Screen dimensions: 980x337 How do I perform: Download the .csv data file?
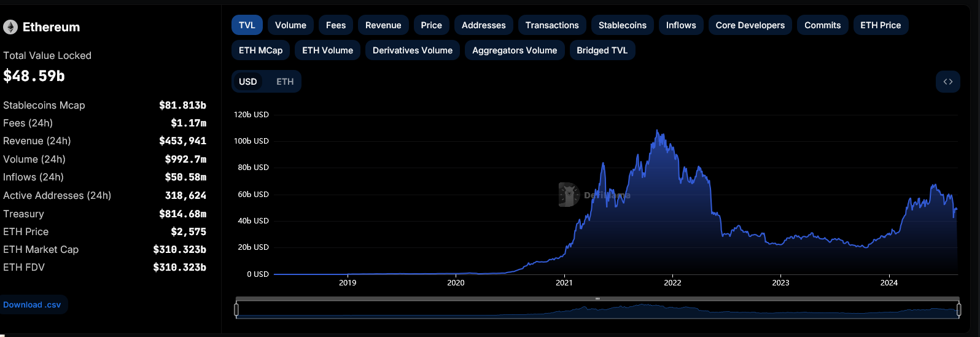click(x=32, y=304)
